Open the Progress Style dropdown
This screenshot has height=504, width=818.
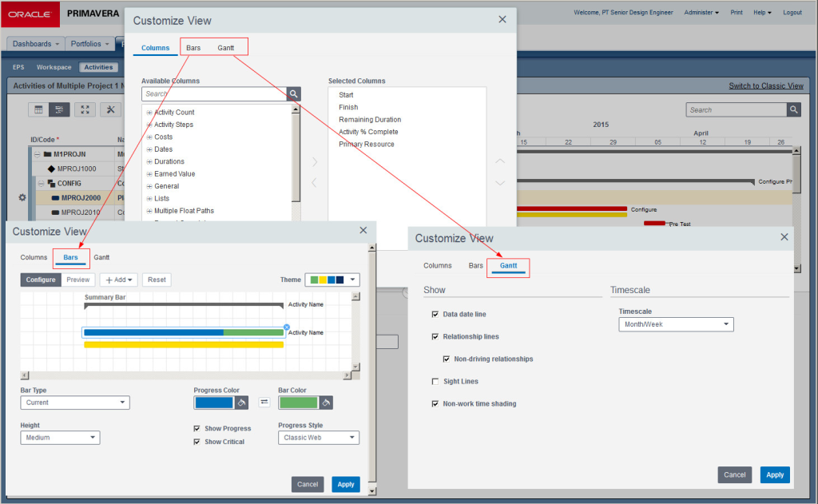(x=319, y=438)
